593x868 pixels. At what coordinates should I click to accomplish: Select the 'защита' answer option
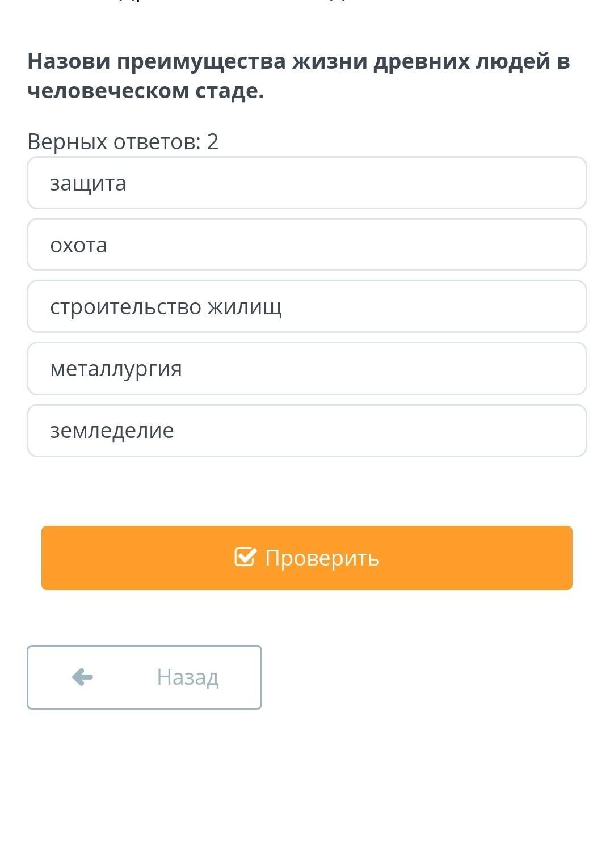[x=306, y=183]
